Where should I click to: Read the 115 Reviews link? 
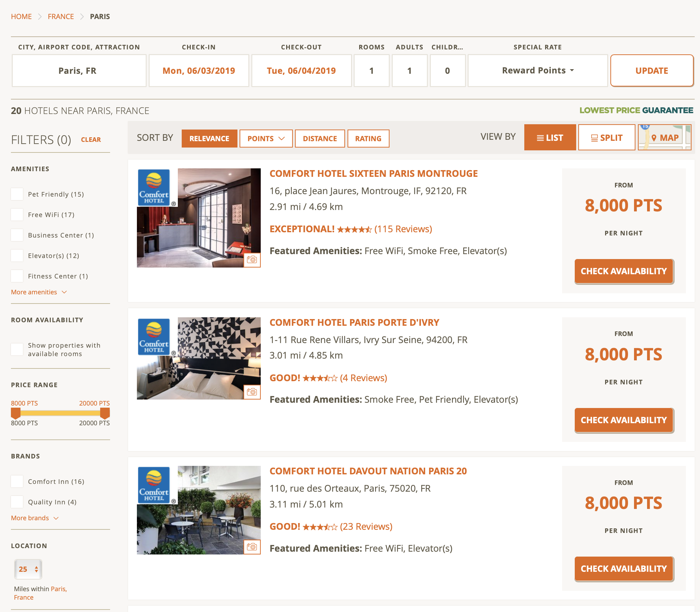403,229
